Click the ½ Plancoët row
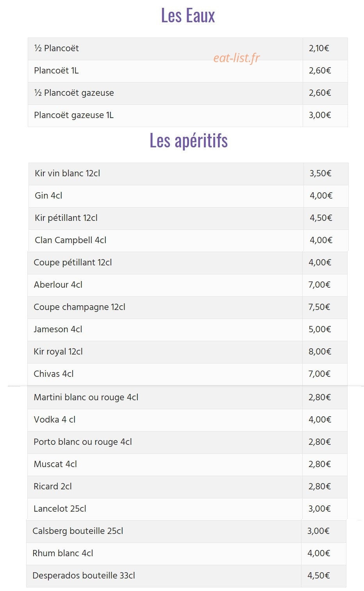 point(188,48)
